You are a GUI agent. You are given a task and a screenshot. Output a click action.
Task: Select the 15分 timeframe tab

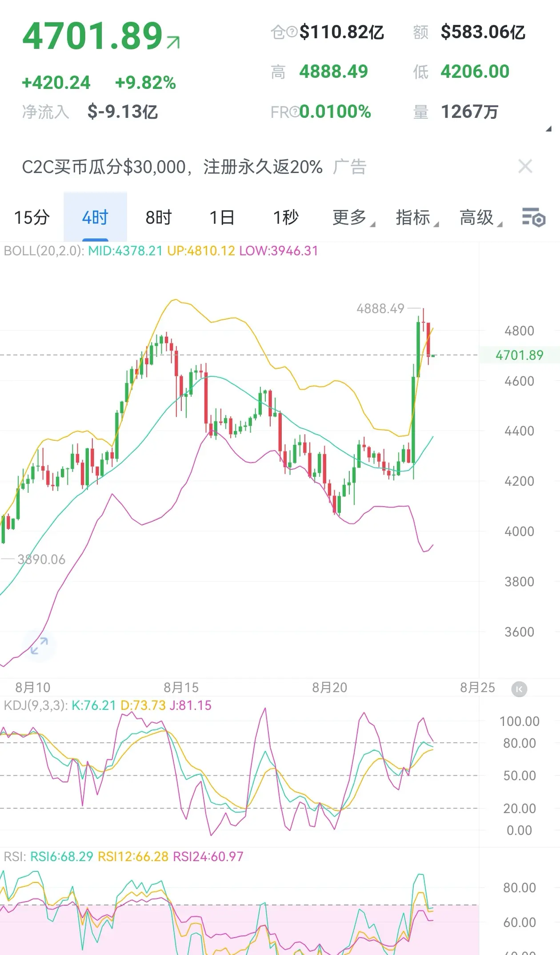pos(32,218)
